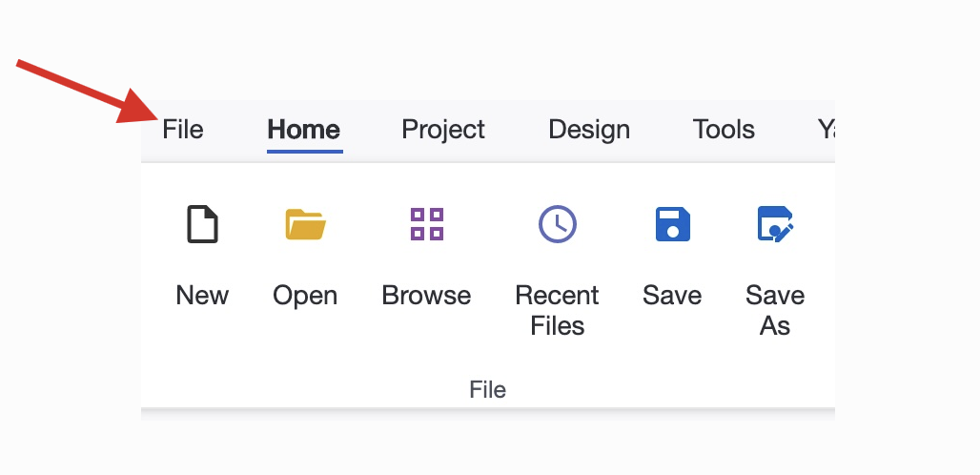Open the File tab
The image size is (980, 475).
point(183,130)
